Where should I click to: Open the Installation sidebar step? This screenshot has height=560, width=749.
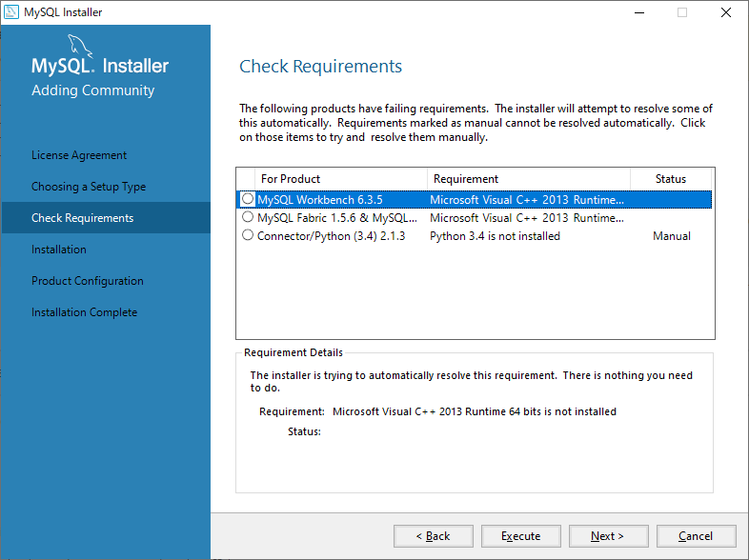pos(59,250)
